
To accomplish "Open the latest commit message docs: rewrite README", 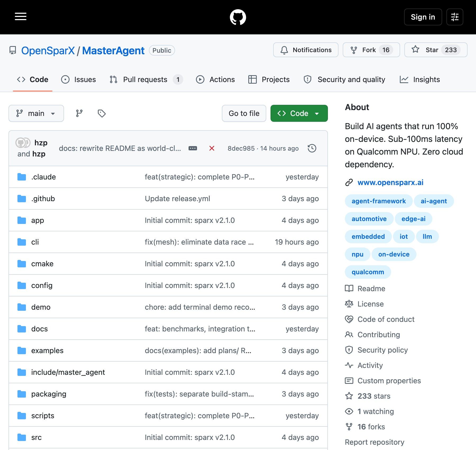I will [120, 148].
